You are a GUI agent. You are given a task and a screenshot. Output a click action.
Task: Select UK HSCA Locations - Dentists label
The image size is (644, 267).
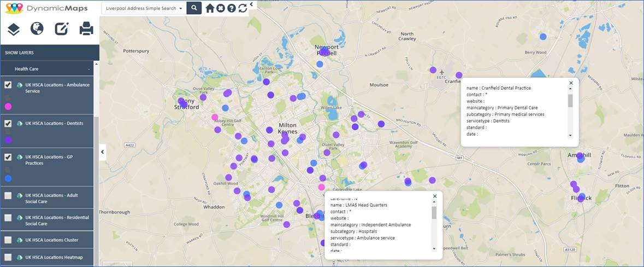point(54,124)
